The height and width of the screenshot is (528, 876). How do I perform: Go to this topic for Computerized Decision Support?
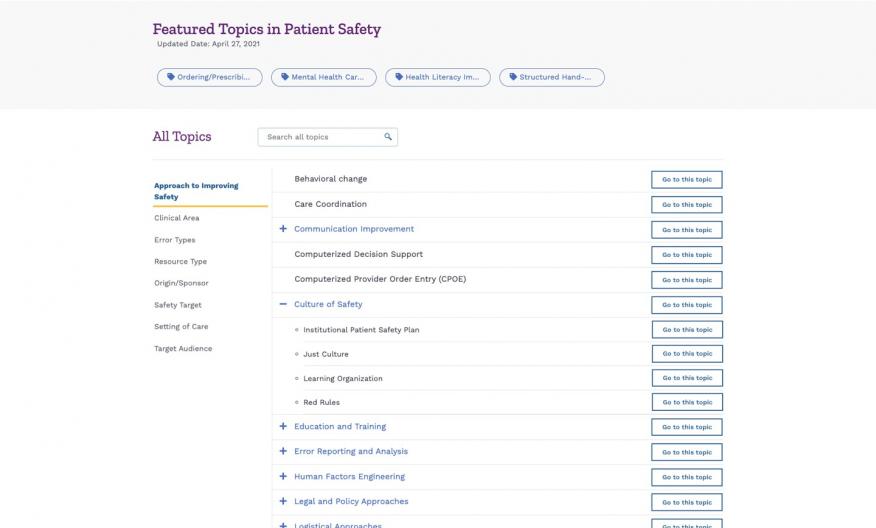click(x=687, y=255)
